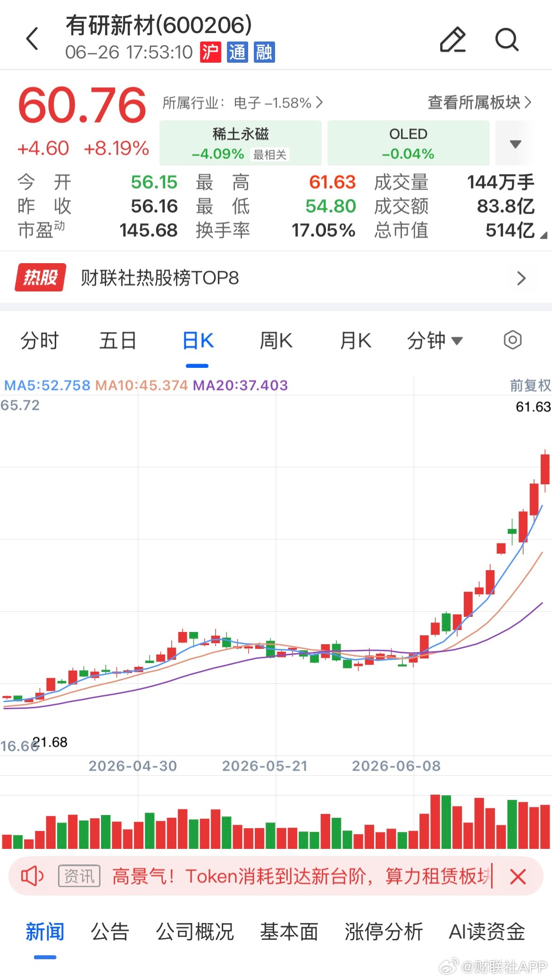Expand sector list dropdown arrow
This screenshot has width=552, height=980.
(x=516, y=144)
